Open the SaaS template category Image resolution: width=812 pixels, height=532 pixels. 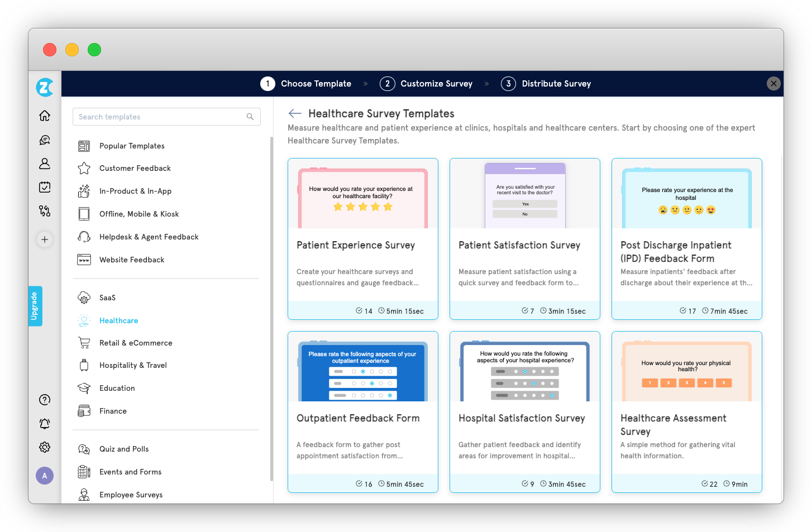[x=106, y=298]
